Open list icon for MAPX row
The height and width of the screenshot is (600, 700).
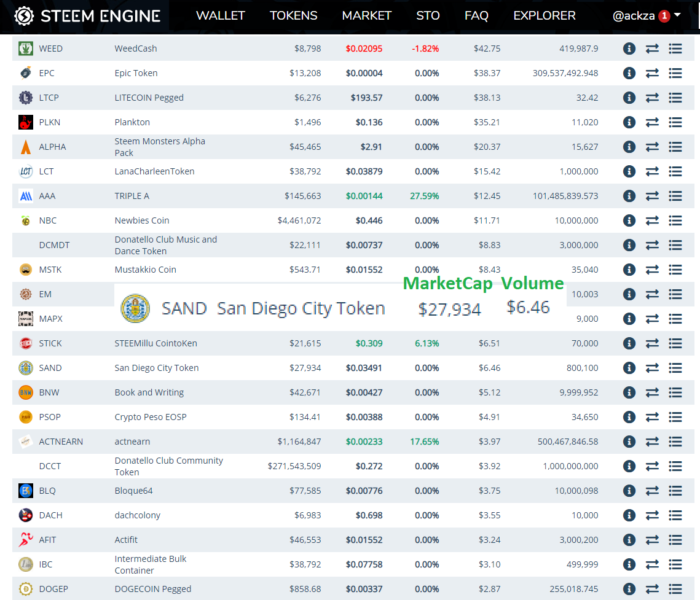click(675, 319)
